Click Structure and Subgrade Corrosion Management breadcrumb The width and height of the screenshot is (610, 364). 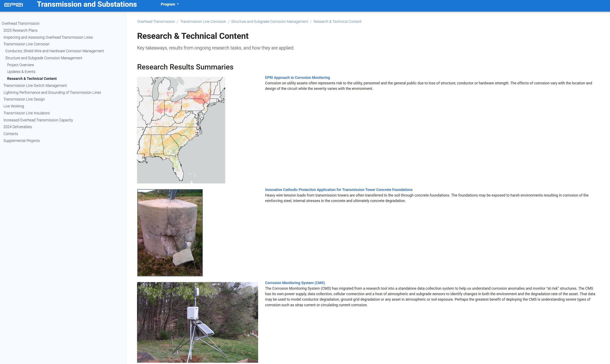click(269, 22)
